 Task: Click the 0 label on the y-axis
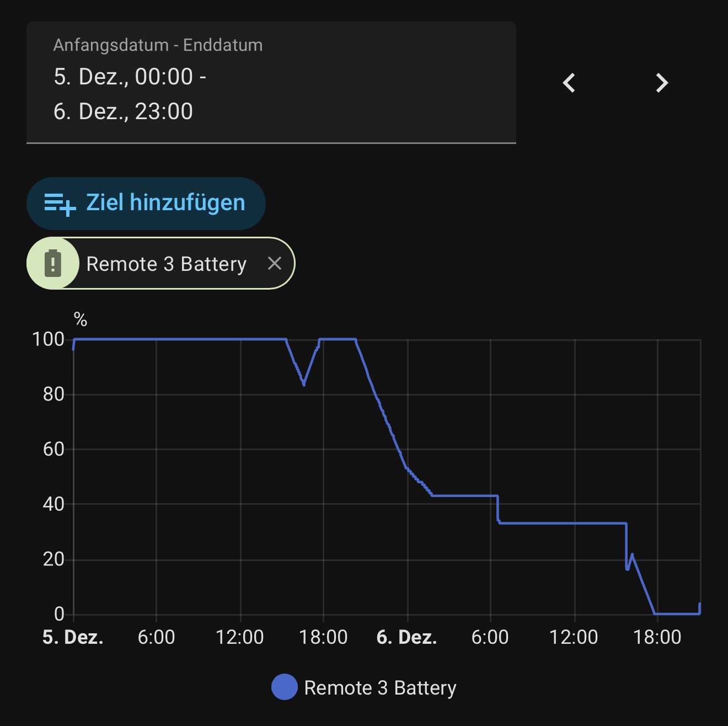[x=59, y=613]
